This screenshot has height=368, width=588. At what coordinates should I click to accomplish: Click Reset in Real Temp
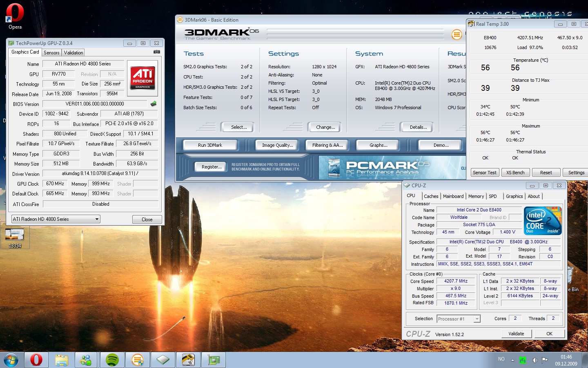coord(546,173)
